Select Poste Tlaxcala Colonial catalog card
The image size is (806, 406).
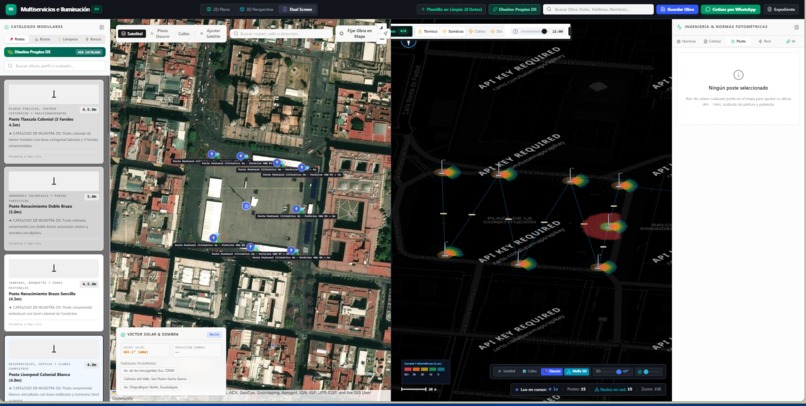click(53, 121)
